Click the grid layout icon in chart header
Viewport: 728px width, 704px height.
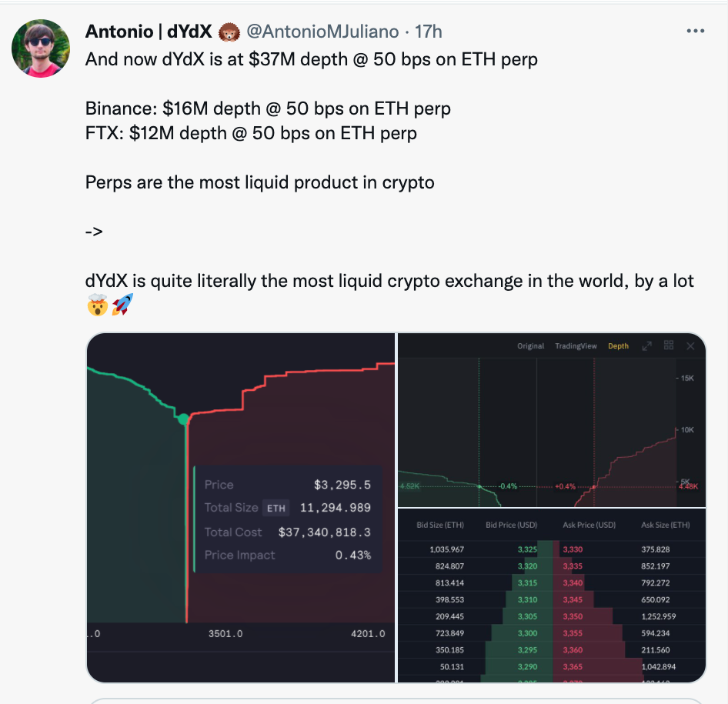[x=669, y=345]
